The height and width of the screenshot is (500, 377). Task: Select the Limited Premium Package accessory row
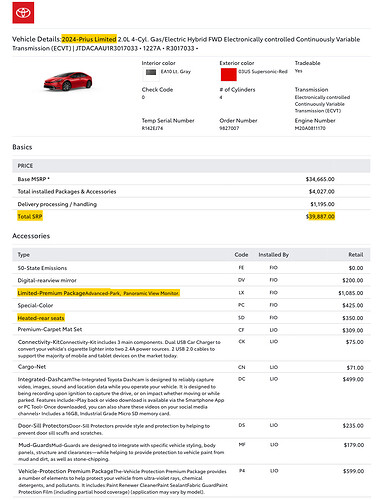(x=191, y=293)
